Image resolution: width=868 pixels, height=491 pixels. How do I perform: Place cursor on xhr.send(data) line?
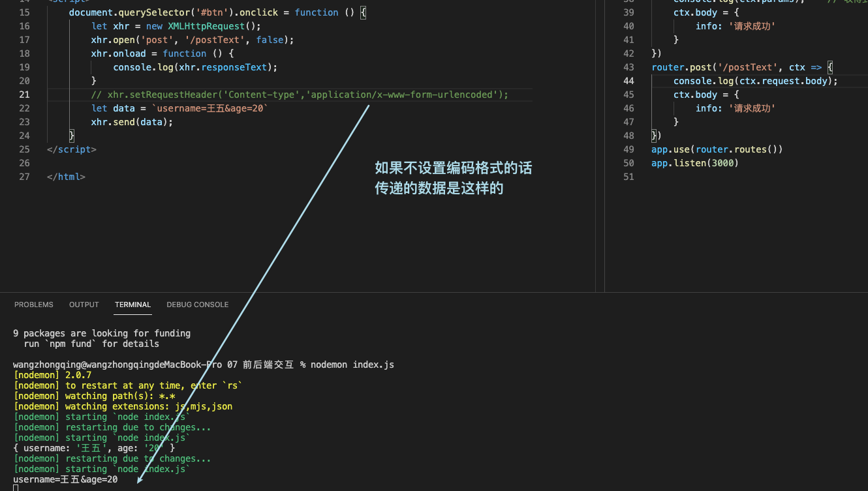point(132,122)
